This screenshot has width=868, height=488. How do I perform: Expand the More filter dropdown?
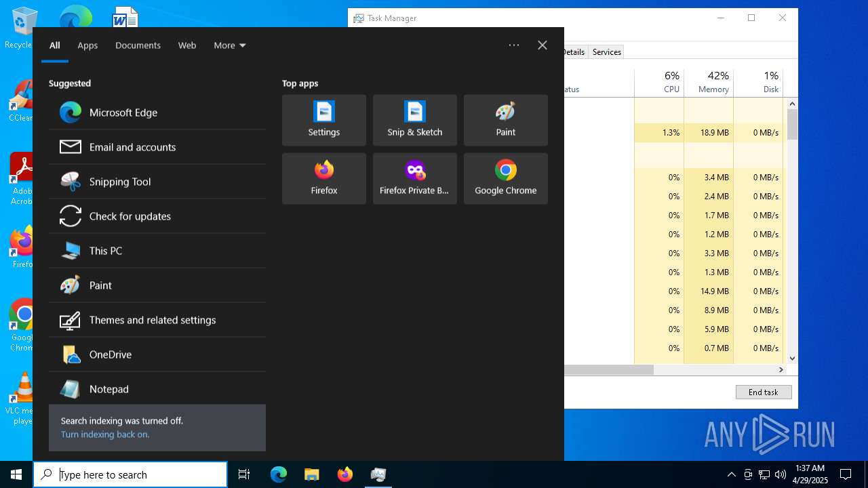(x=230, y=45)
